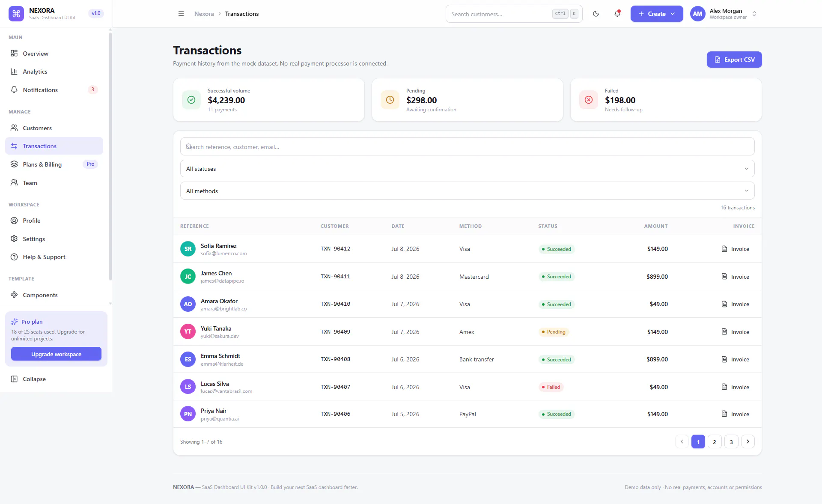Click the $899.00 amount for James Chen
Screen dimensions: 822x504
pyautogui.click(x=657, y=277)
